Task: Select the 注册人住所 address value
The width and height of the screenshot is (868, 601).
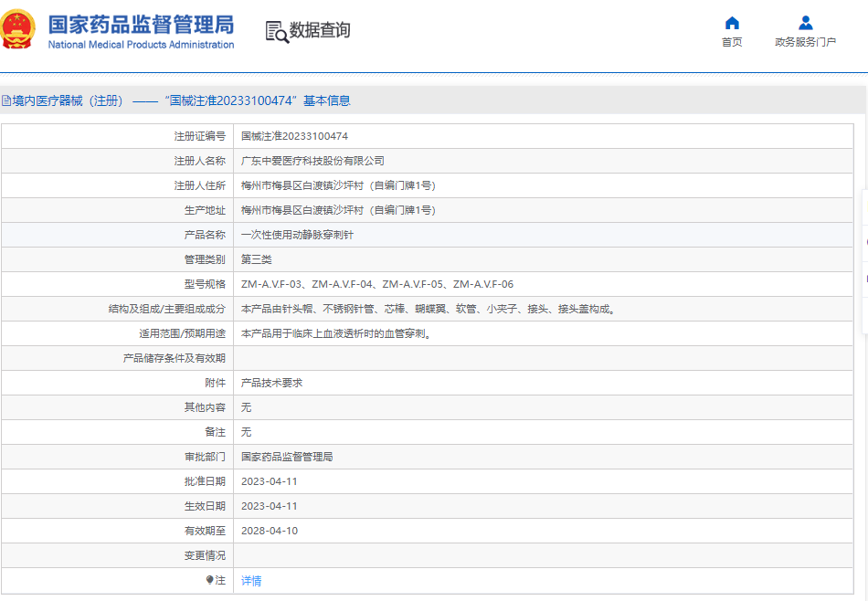Action: [x=338, y=185]
